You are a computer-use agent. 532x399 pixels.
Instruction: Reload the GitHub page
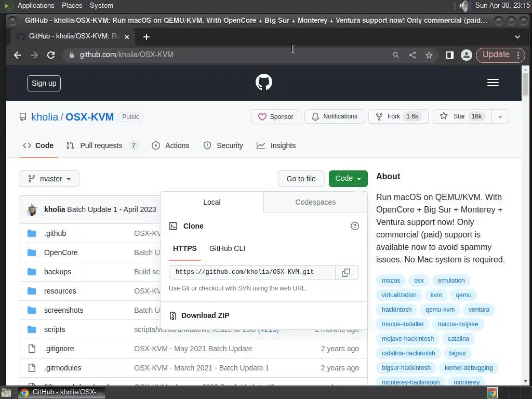pos(51,55)
